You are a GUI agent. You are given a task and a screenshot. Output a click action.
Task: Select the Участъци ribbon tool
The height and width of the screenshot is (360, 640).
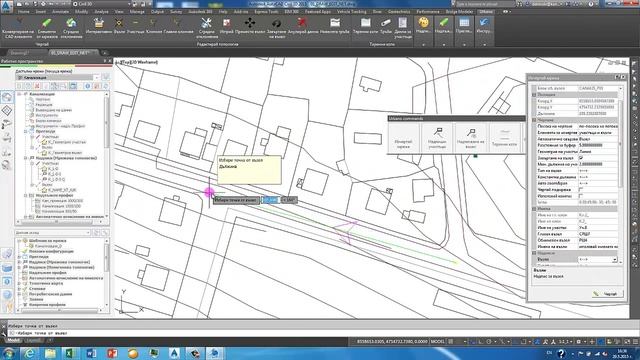(x=135, y=26)
